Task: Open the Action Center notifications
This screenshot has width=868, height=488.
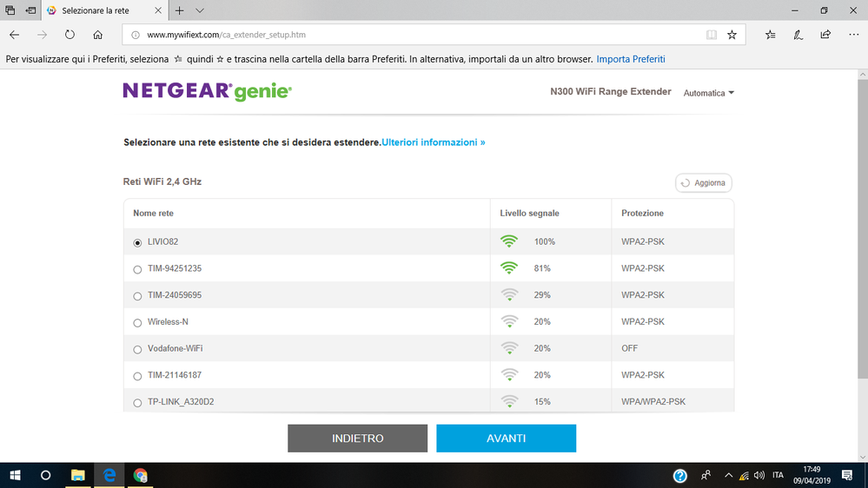Action: [847, 475]
